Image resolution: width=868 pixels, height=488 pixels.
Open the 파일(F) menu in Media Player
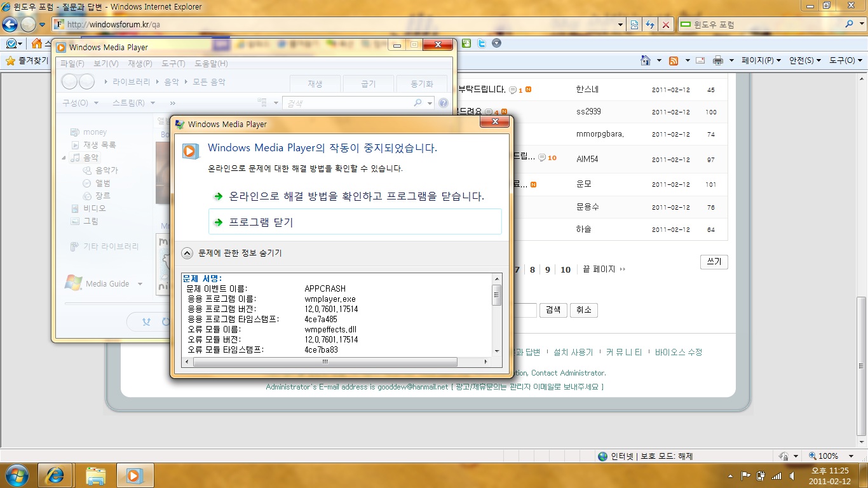pyautogui.click(x=72, y=64)
